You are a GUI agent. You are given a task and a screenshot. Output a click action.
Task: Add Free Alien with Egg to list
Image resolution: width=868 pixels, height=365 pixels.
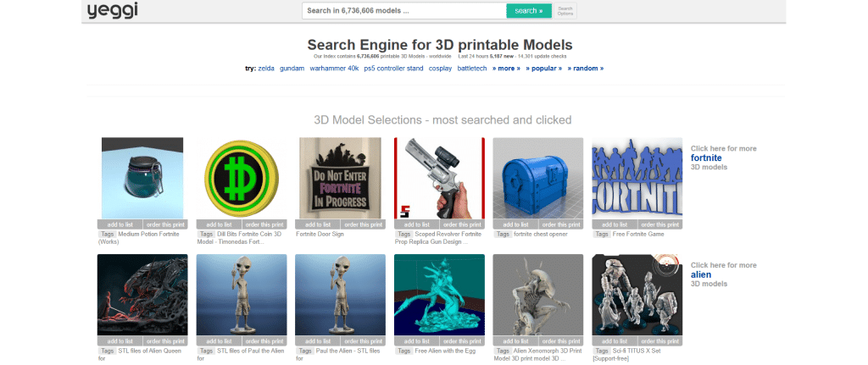(417, 341)
